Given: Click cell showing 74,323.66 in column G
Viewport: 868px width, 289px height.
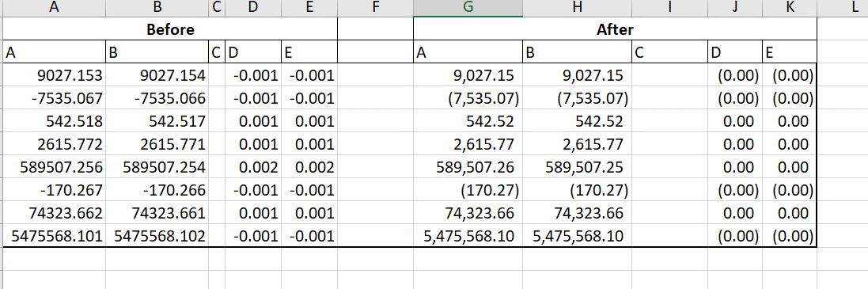Looking at the screenshot, I should [468, 213].
